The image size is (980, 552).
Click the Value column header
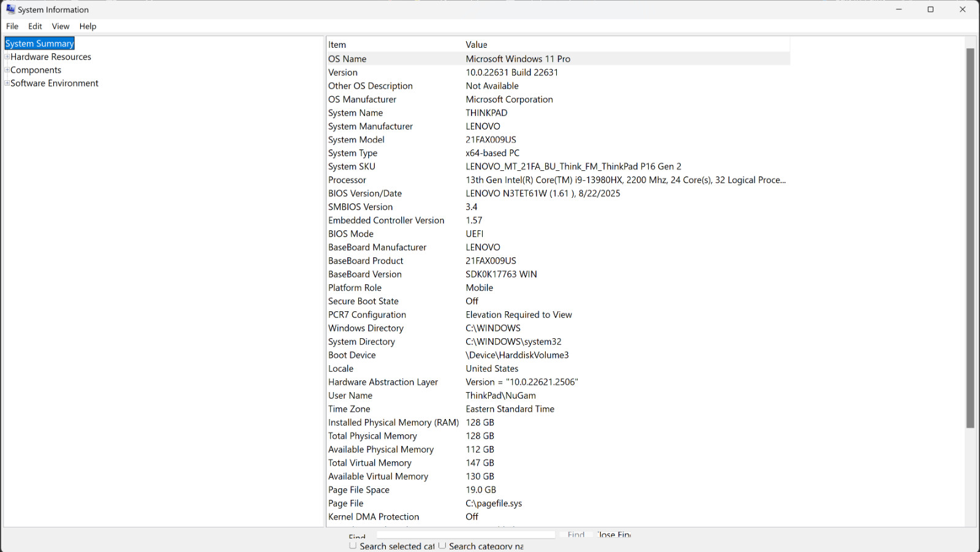click(x=626, y=45)
